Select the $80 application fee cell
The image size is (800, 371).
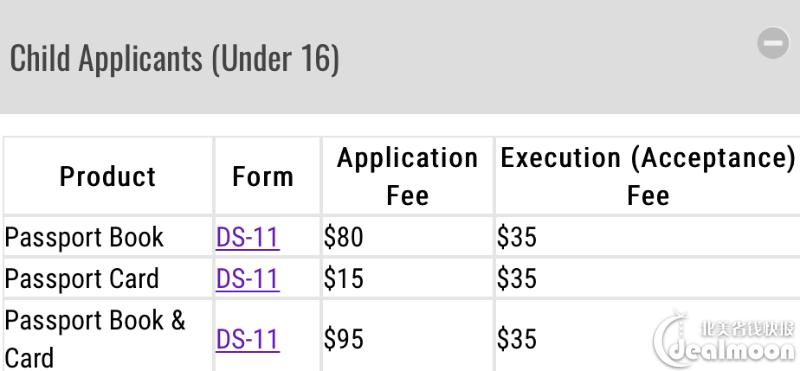coord(408,237)
